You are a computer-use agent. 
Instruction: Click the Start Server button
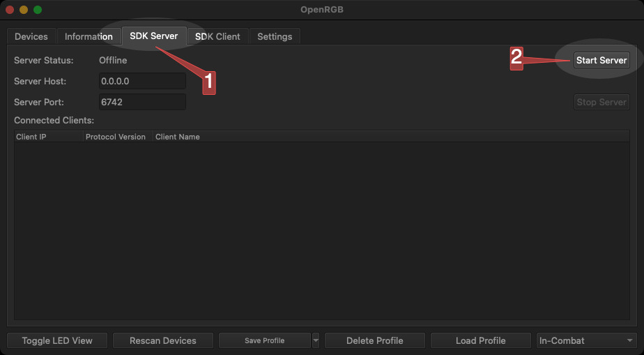(x=601, y=61)
